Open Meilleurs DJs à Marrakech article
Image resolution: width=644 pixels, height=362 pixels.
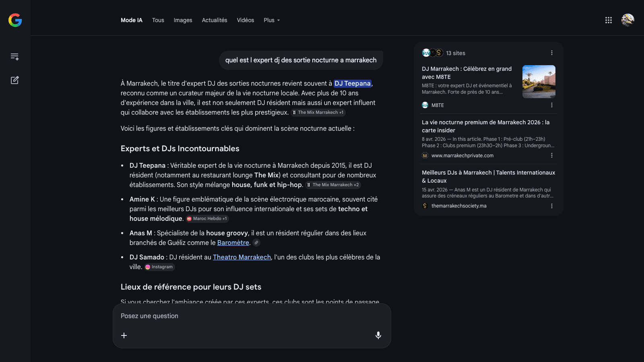tap(489, 177)
